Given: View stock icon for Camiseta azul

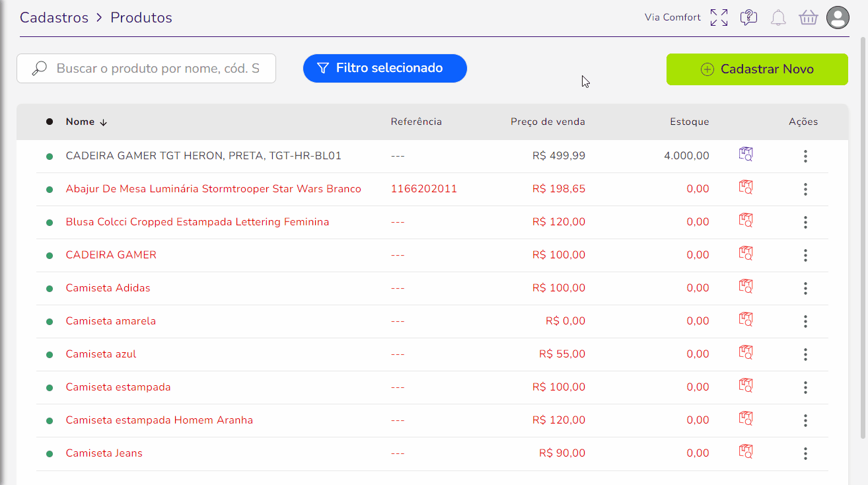Looking at the screenshot, I should pos(746,353).
